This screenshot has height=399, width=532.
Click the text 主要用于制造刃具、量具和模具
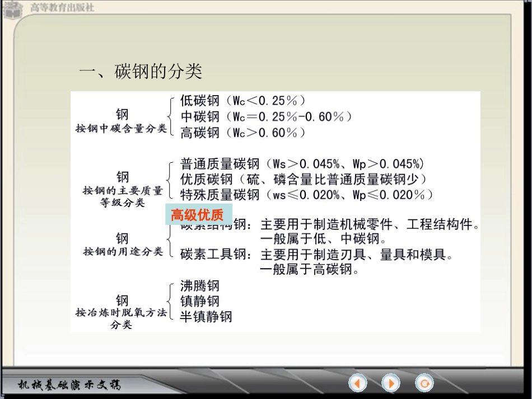(357, 255)
